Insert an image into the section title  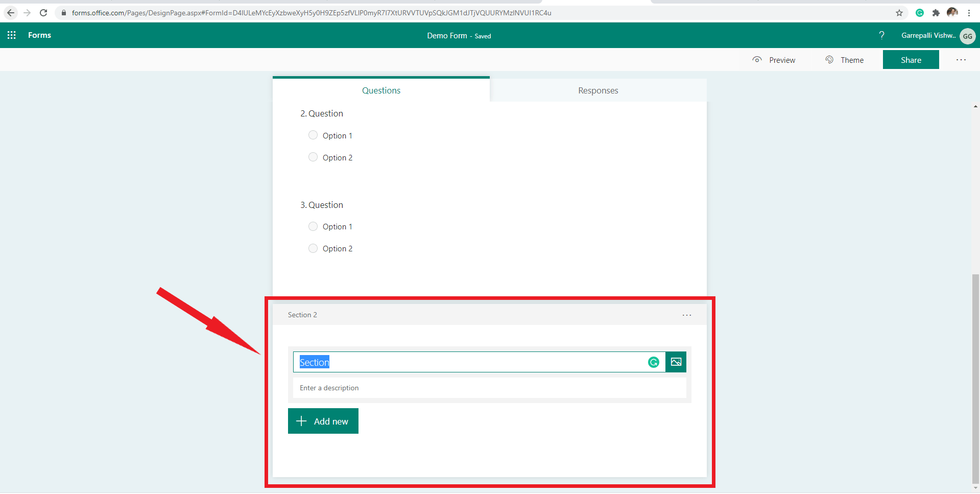point(676,362)
